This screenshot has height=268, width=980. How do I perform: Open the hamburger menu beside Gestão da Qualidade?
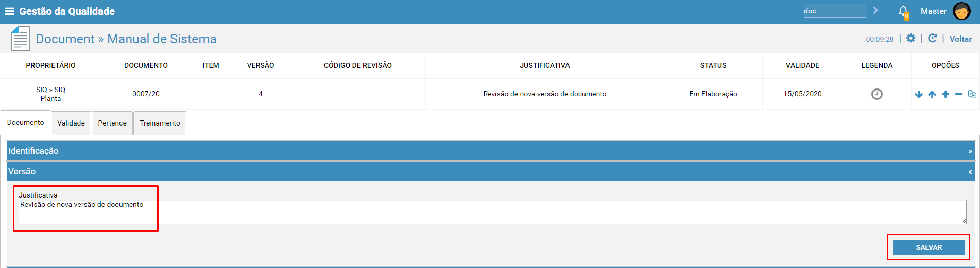click(9, 11)
